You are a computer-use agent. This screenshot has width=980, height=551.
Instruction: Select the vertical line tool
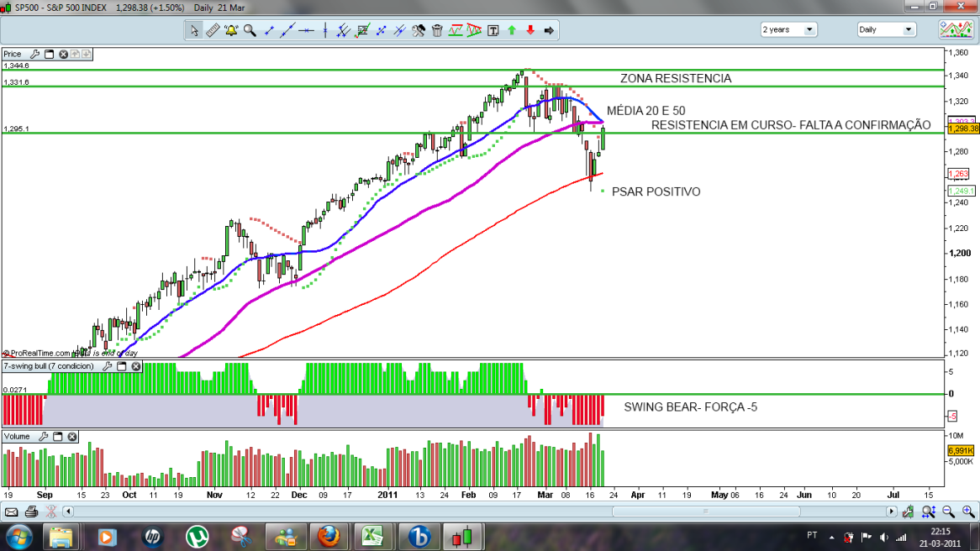(x=325, y=30)
